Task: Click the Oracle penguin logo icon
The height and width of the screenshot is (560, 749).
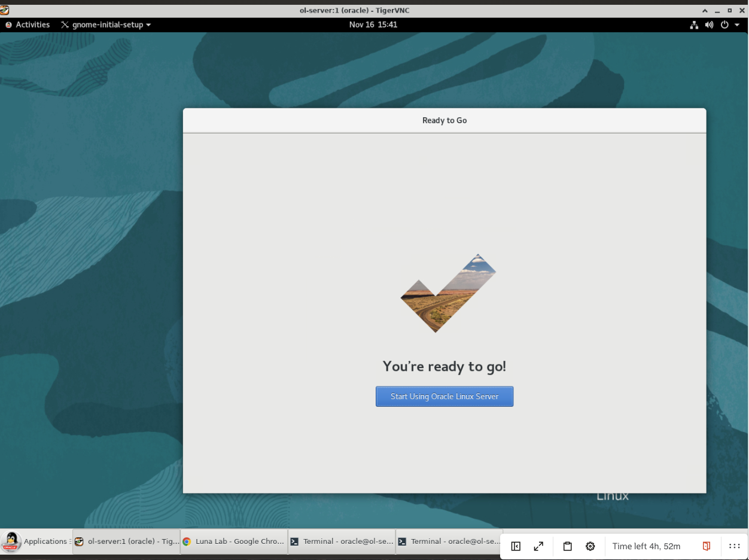Action: click(x=11, y=541)
